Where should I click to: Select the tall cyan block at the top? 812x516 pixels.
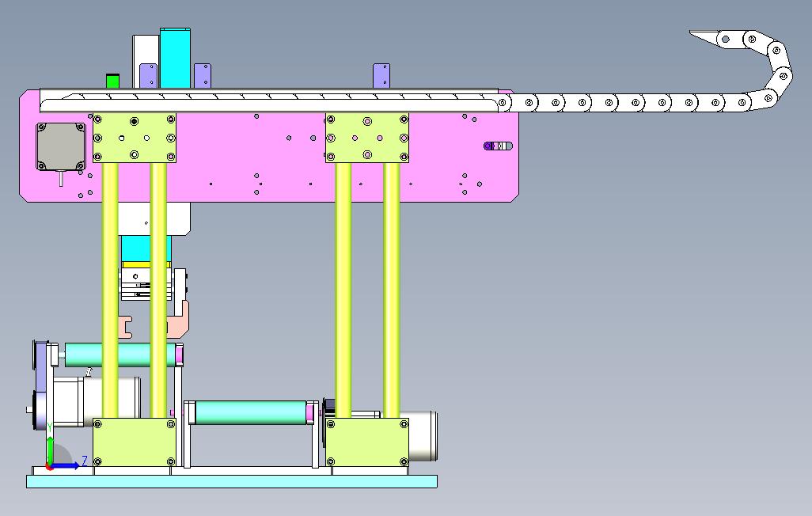coord(175,58)
